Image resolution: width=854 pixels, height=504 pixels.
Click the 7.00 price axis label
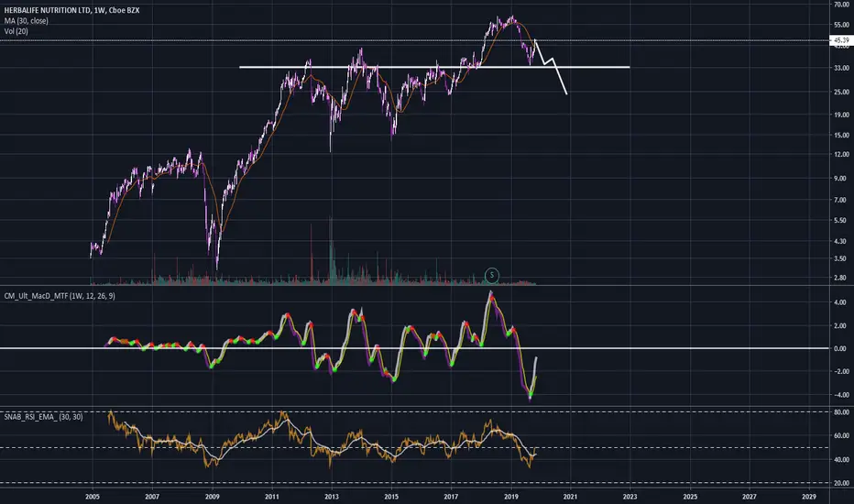pos(842,201)
